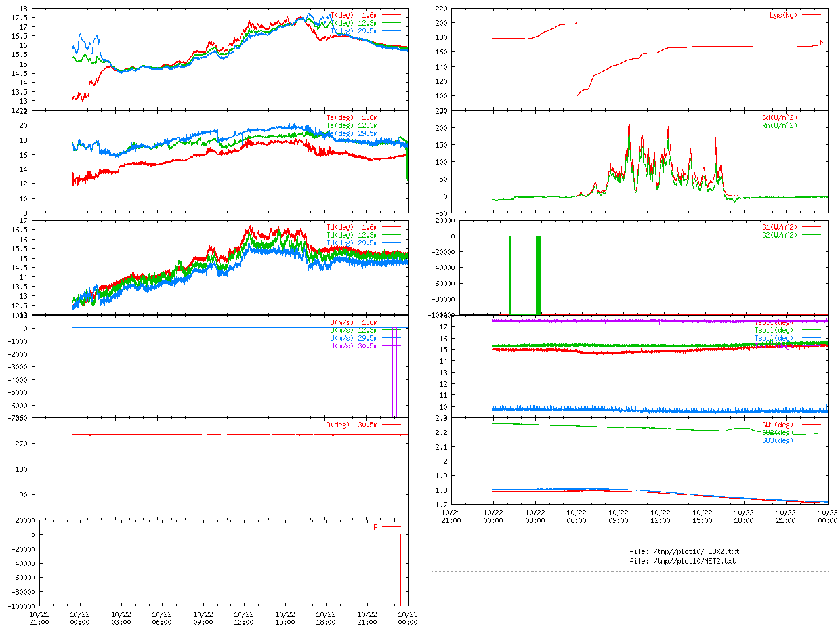The width and height of the screenshot is (840, 630).
Task: Click 'U(m/s) 12.3m' in wind legend
Action: pyautogui.click(x=354, y=330)
